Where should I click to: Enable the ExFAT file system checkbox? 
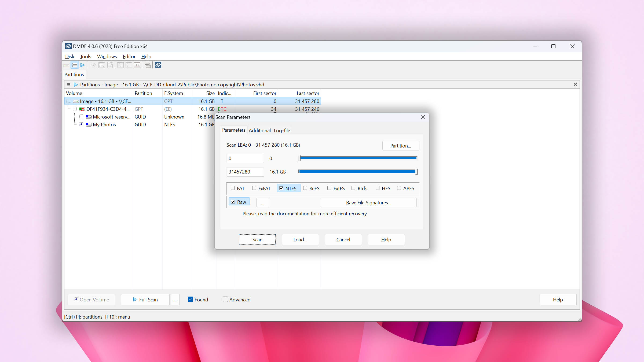coord(254,188)
